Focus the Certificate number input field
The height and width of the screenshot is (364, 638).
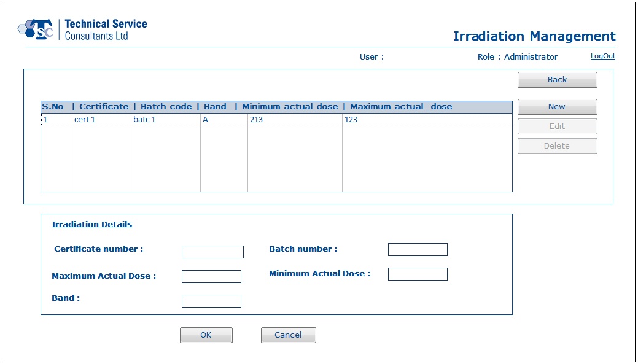coord(212,252)
